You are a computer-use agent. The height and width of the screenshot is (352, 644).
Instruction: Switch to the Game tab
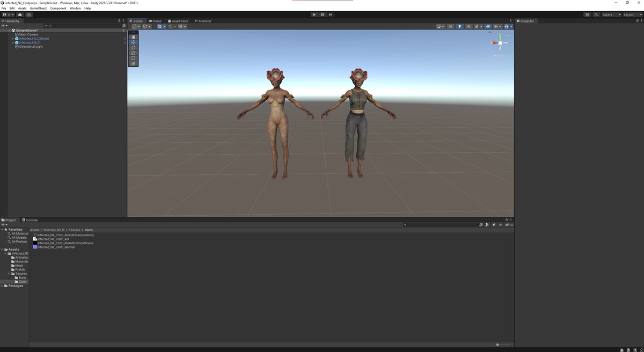pos(155,21)
